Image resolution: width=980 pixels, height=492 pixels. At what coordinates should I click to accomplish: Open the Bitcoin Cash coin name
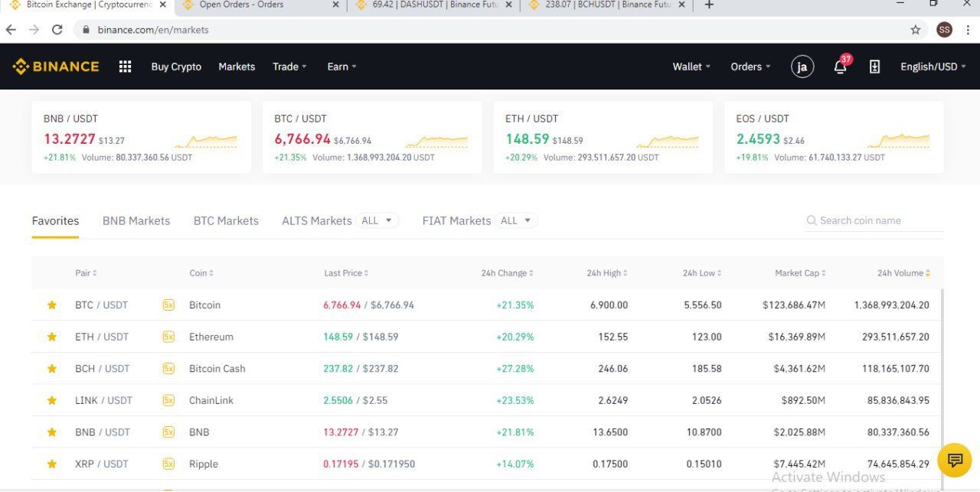217,369
